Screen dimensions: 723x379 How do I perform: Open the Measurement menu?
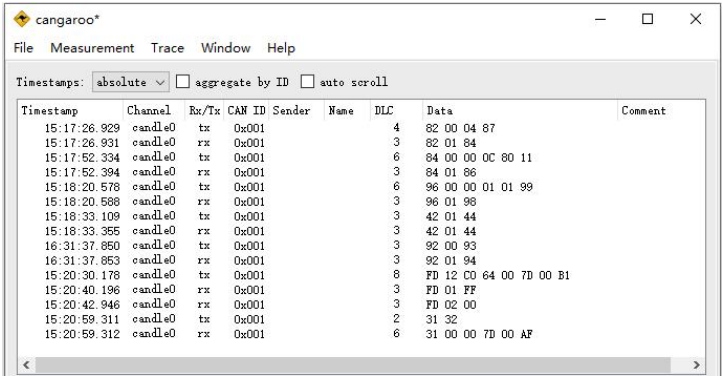point(92,48)
